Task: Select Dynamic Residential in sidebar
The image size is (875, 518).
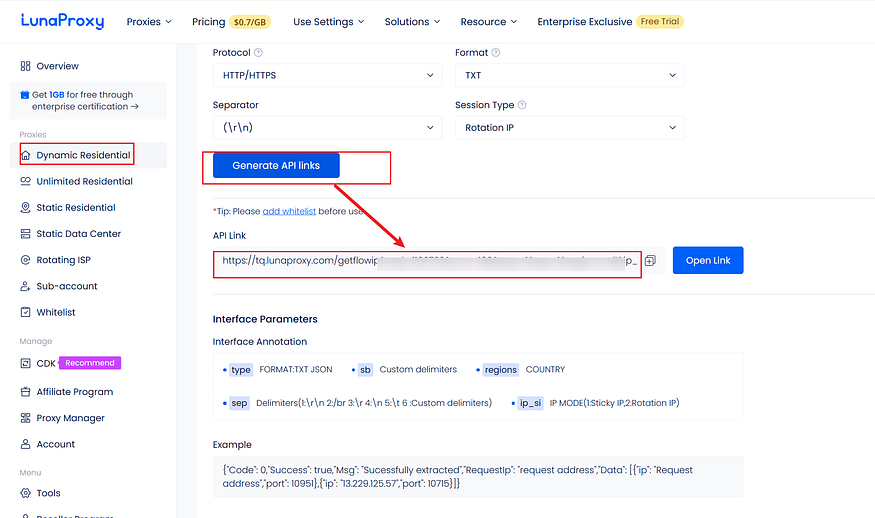Action: (88, 155)
